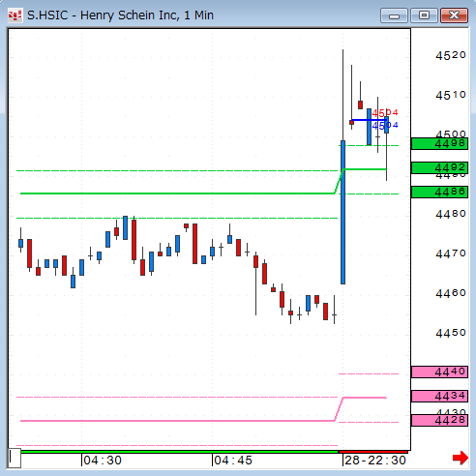Select the pink 4434 price label
476x476 pixels.
439,396
